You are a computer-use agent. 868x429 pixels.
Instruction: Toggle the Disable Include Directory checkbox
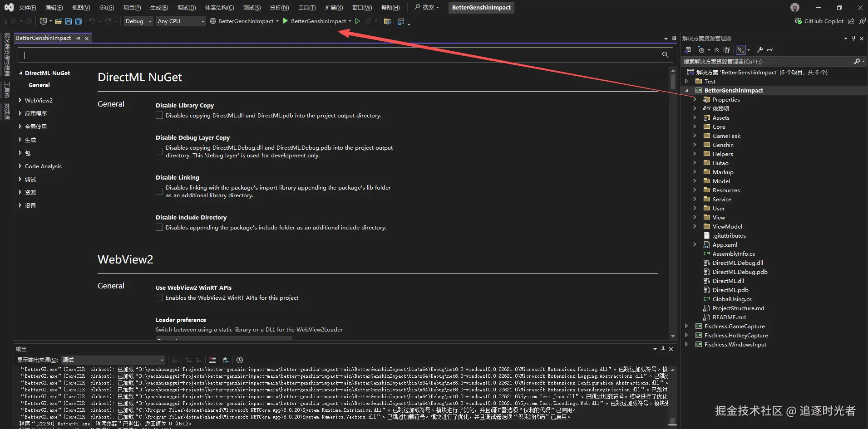159,227
